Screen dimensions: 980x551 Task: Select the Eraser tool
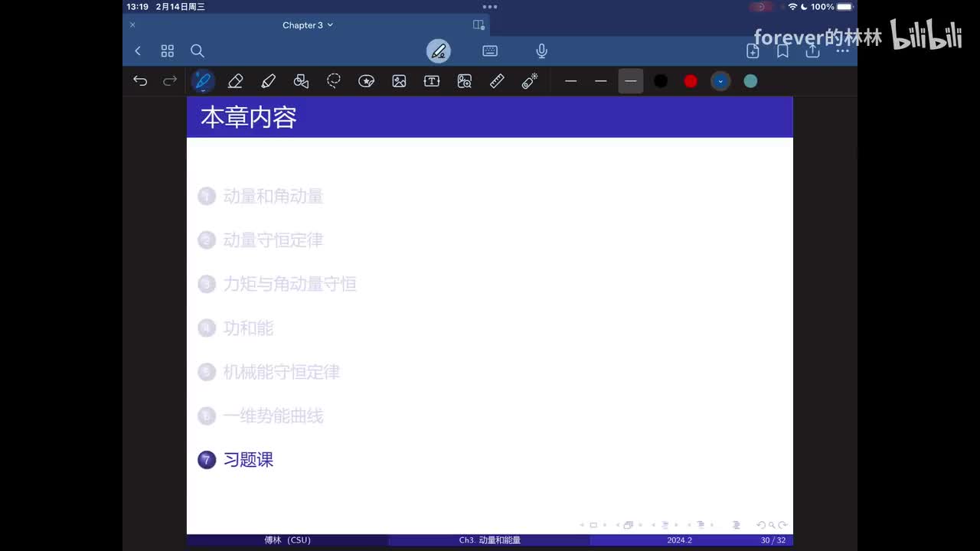pyautogui.click(x=235, y=81)
